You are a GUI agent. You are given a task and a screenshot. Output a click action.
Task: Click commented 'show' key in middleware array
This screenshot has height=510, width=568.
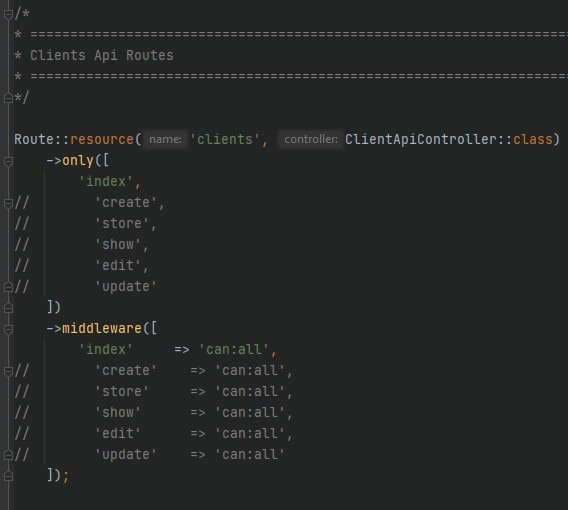click(x=117, y=413)
